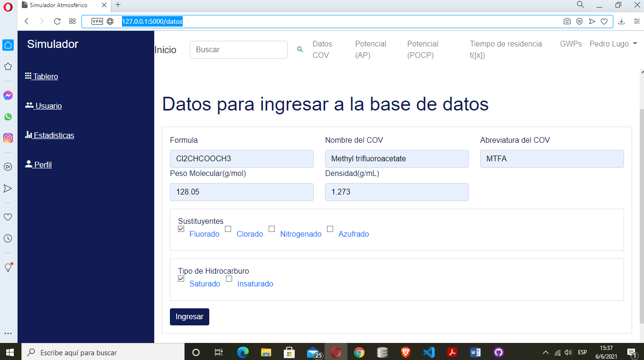The width and height of the screenshot is (644, 360).
Task: Click the Ingresar button
Action: [x=189, y=317]
